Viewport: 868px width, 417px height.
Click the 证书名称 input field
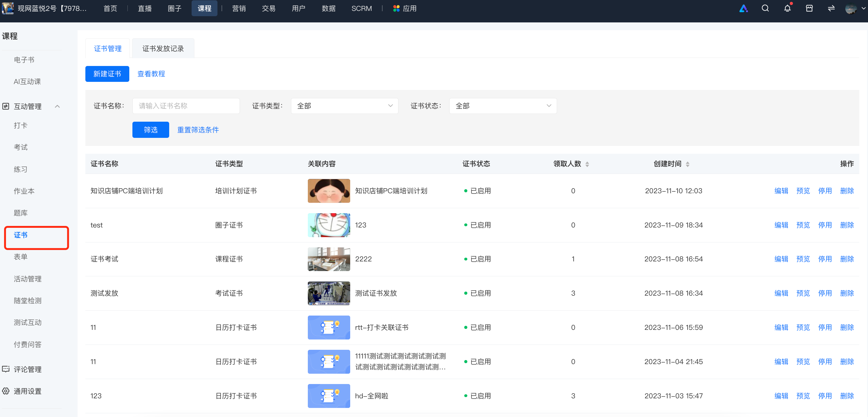pyautogui.click(x=186, y=106)
